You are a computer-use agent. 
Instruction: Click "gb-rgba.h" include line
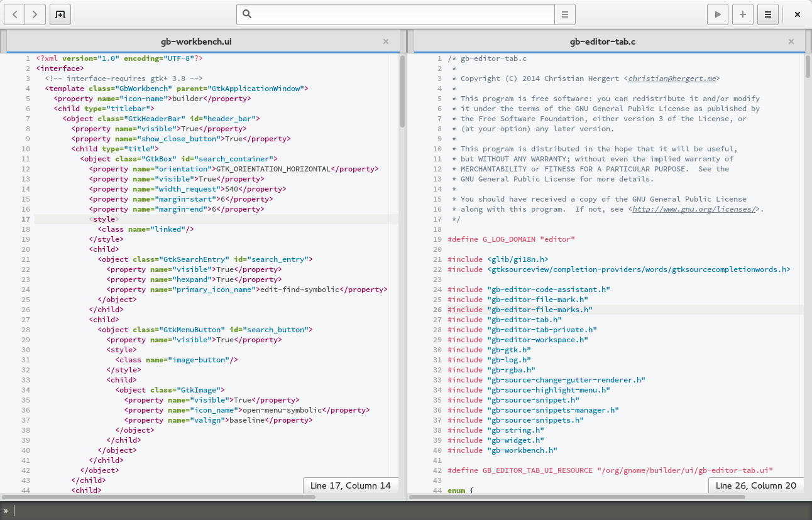tap(491, 370)
